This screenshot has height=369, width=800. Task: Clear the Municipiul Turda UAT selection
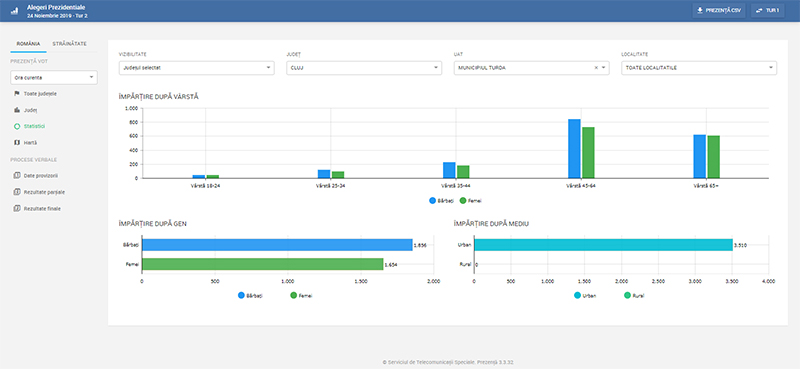pos(596,67)
